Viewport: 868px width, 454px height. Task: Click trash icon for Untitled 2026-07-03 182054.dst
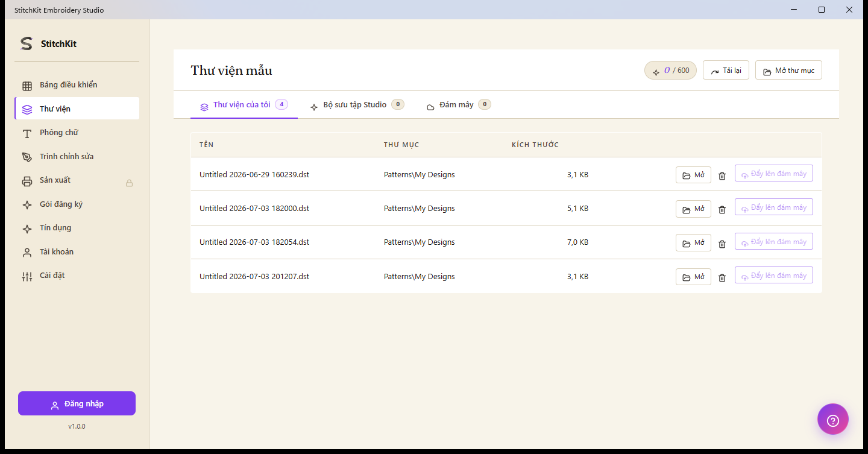click(722, 244)
